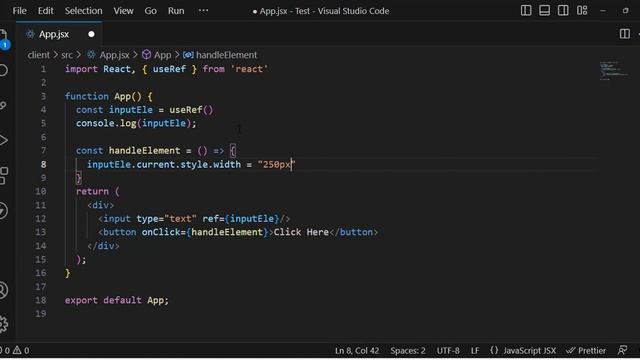Go to line via Ln 8, Col 42

click(357, 350)
